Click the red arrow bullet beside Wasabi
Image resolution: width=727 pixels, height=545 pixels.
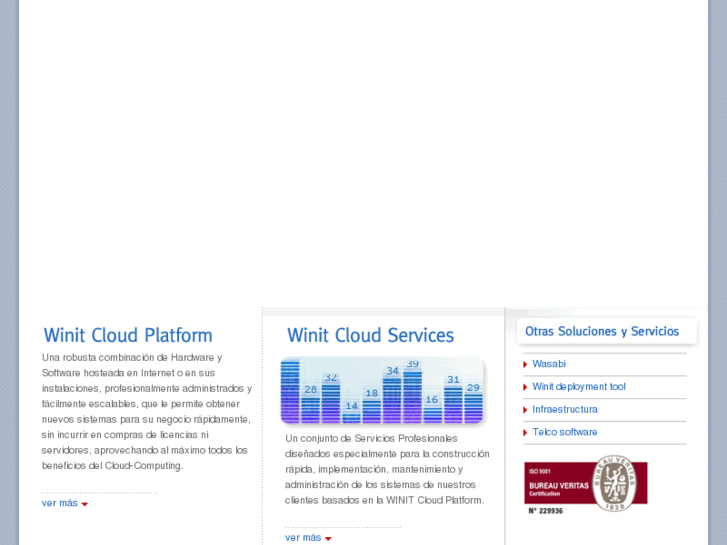(x=525, y=365)
